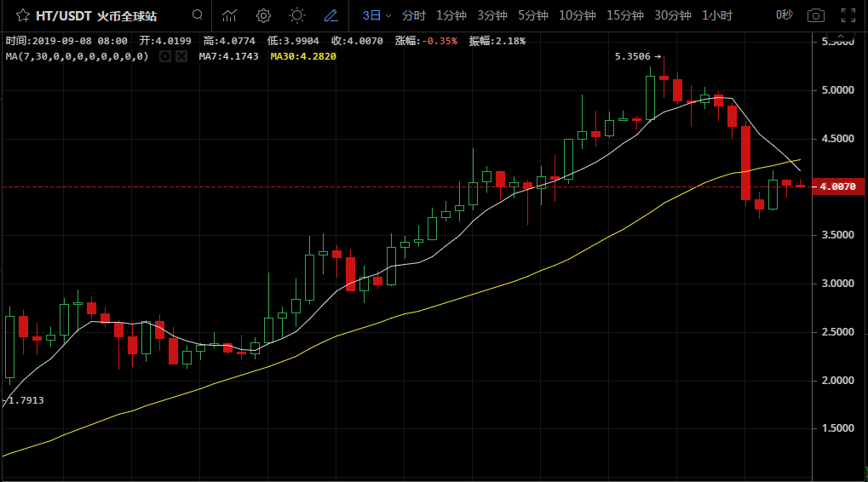
Task: Click the 3.5000 price axis label
Action: 837,235
